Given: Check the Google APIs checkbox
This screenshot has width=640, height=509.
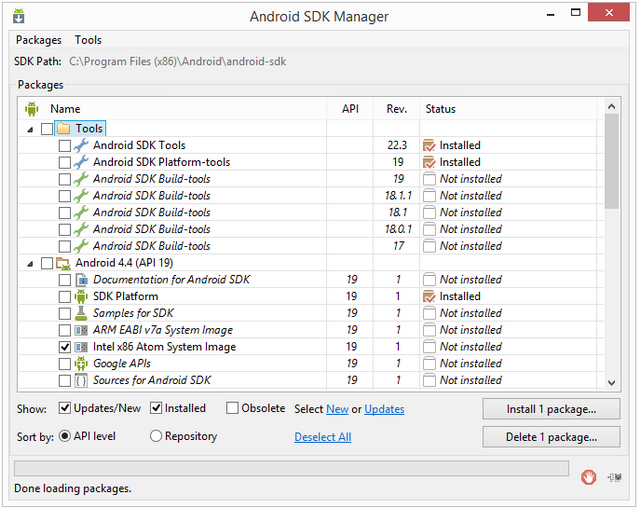Looking at the screenshot, I should coord(64,364).
